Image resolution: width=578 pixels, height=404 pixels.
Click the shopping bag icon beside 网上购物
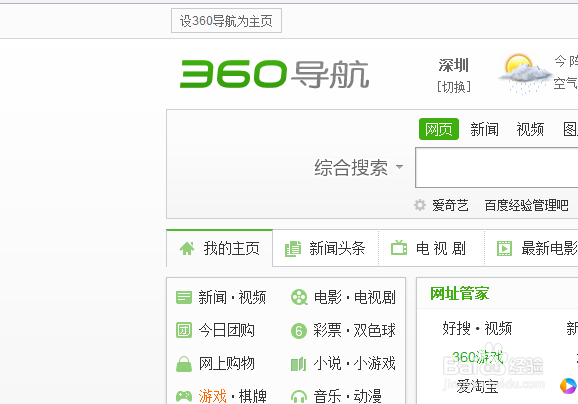184,364
